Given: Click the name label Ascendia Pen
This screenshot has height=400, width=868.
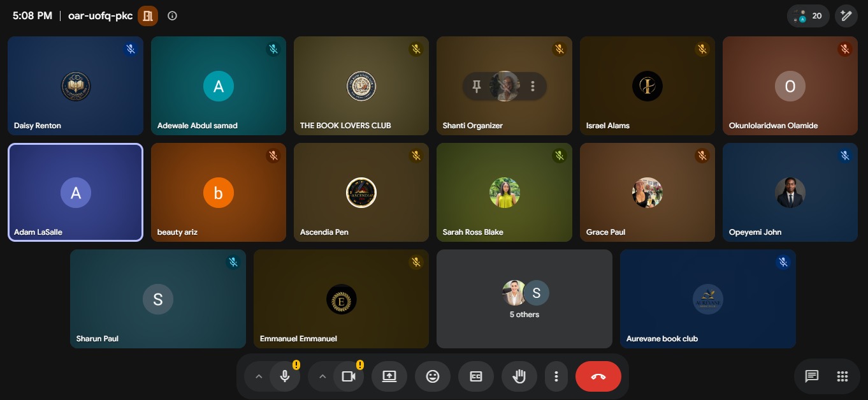Looking at the screenshot, I should (324, 232).
